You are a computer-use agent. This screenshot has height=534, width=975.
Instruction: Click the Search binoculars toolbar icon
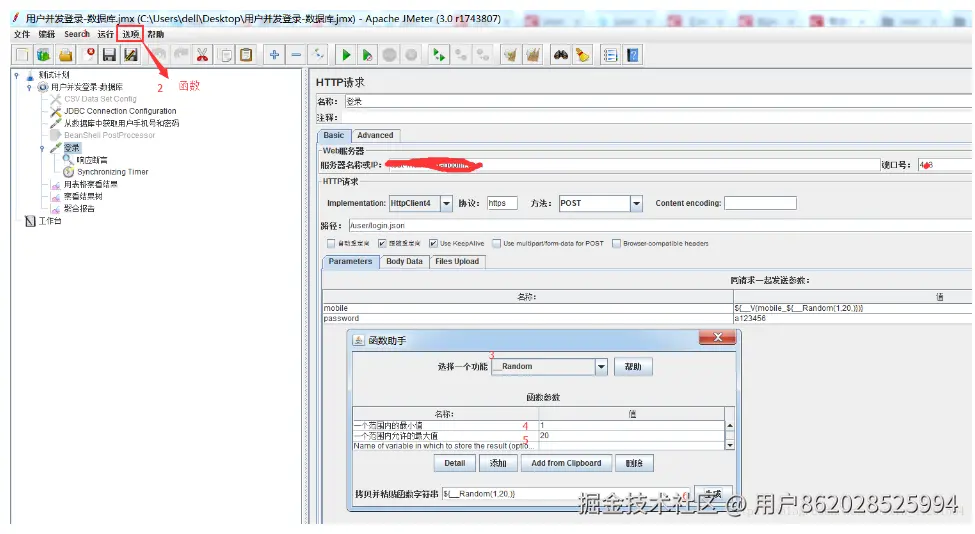(x=561, y=55)
